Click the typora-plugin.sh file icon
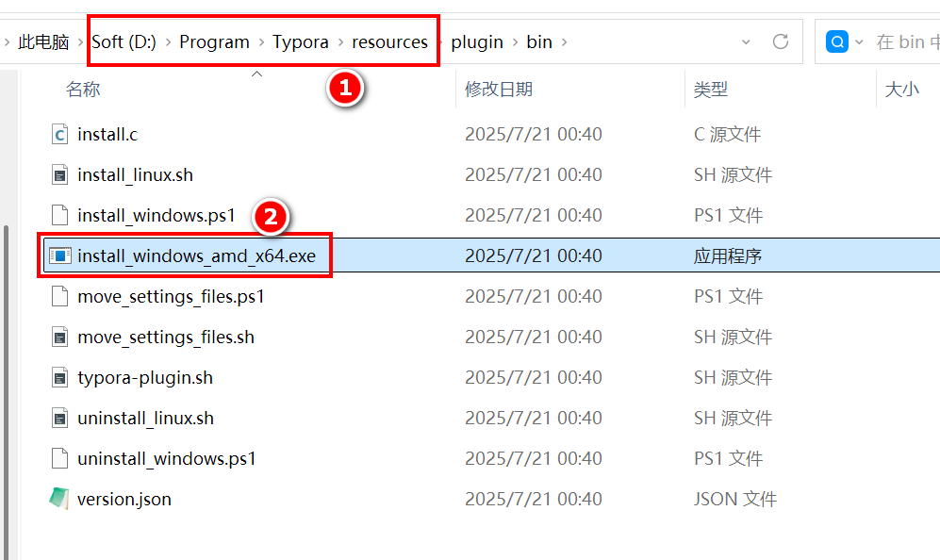 (x=60, y=378)
